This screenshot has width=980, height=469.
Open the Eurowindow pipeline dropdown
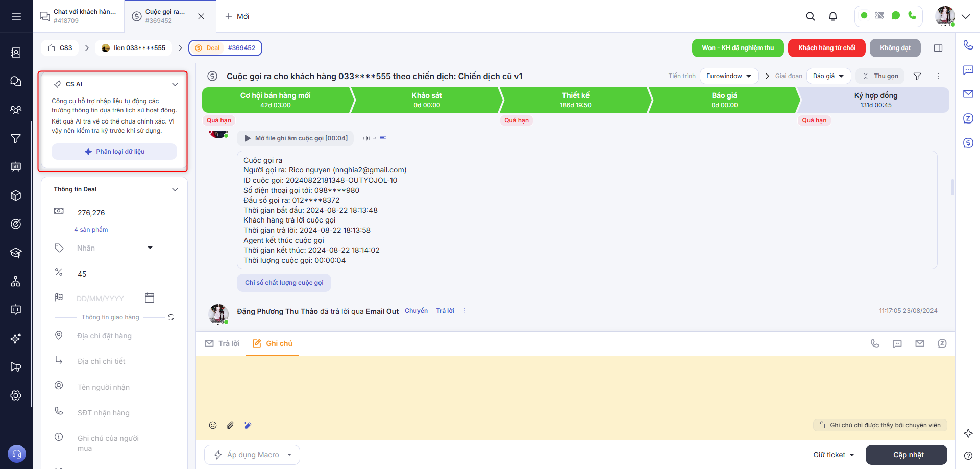pyautogui.click(x=728, y=76)
